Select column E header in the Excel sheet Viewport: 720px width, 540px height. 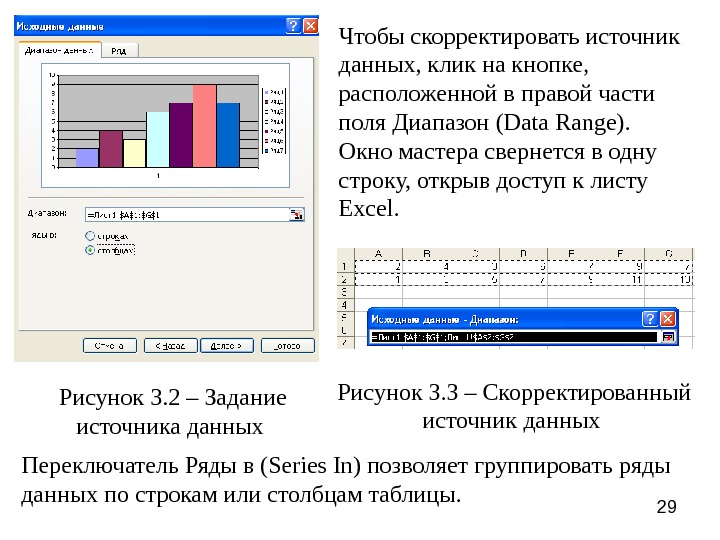tap(572, 254)
